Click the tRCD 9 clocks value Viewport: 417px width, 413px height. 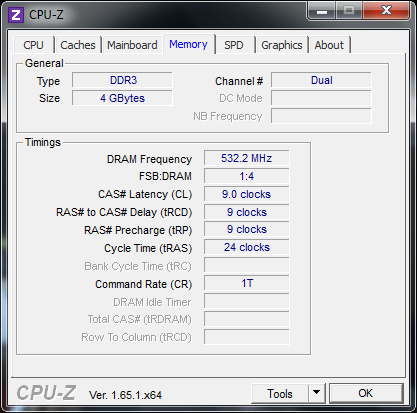247,212
